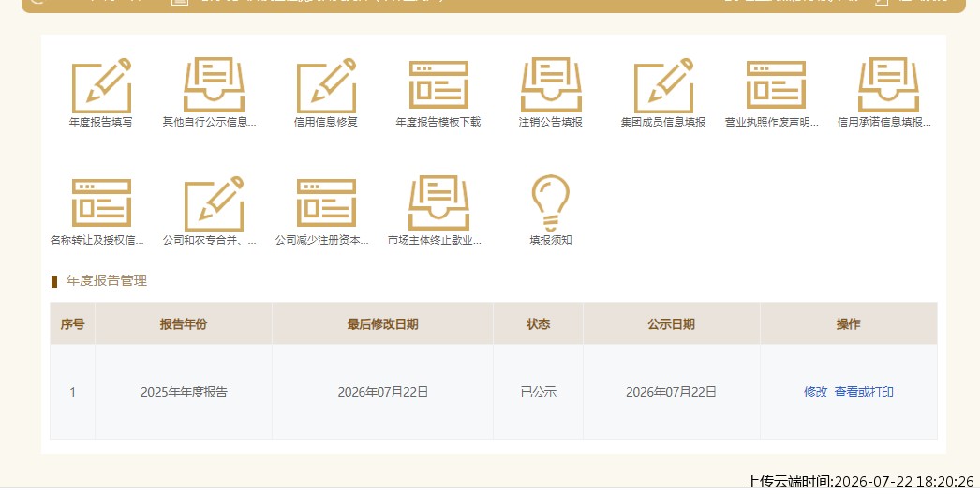Select the 注销公告填报 icon
The image size is (980, 494).
[x=551, y=85]
